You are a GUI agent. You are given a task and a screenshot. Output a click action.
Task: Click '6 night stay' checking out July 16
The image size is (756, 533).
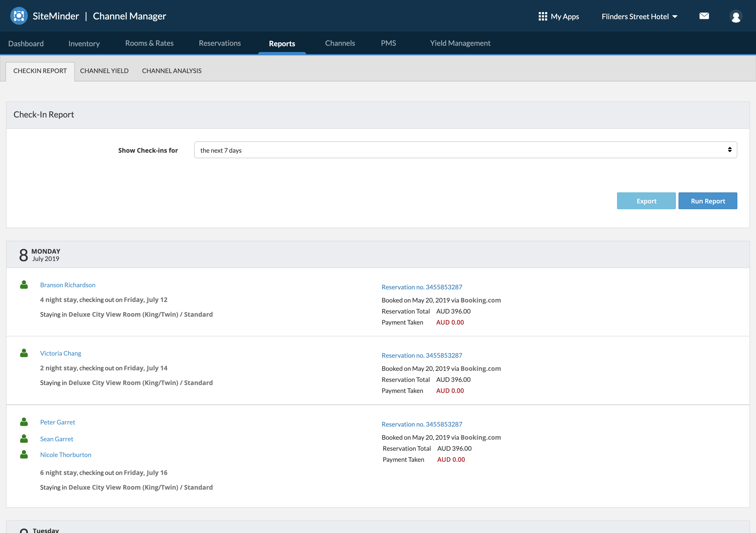click(104, 472)
